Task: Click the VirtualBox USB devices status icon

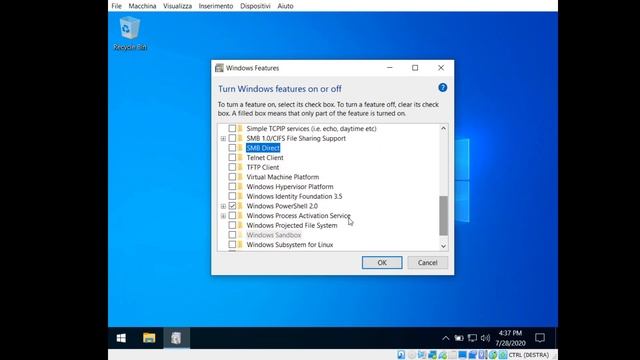Action: [x=442, y=355]
